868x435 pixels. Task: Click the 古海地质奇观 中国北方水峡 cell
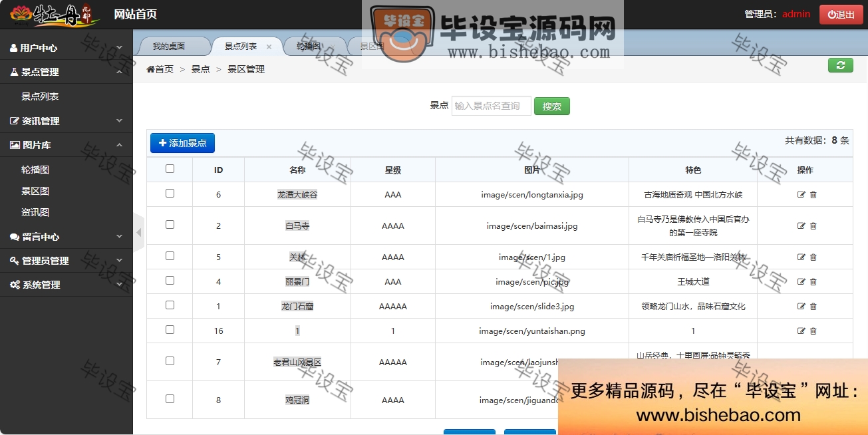[693, 195]
